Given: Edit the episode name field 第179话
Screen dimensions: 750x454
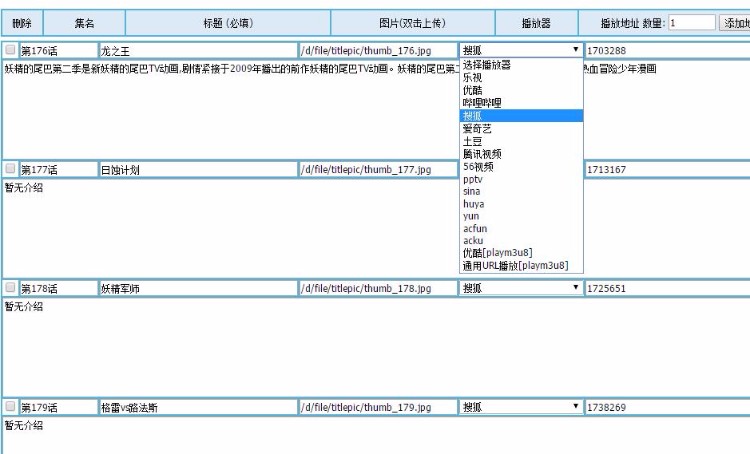Looking at the screenshot, I should pyautogui.click(x=58, y=408).
